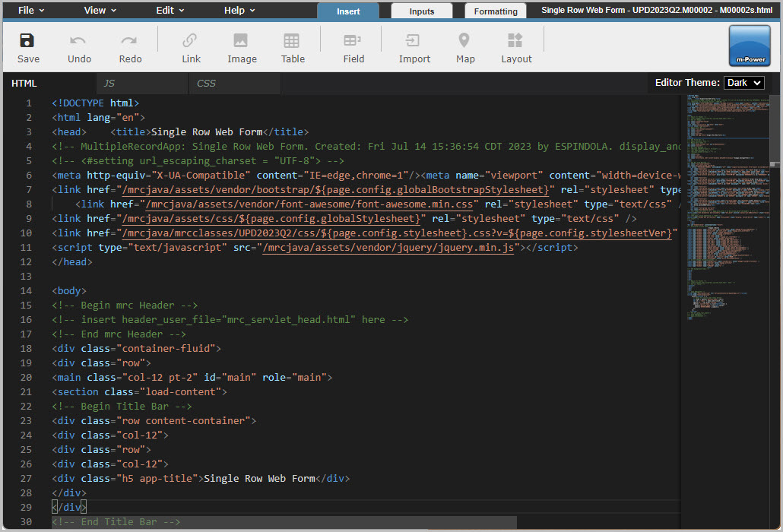Click the "End Title Bar" comment
The height and width of the screenshot is (532, 783).
click(x=116, y=522)
